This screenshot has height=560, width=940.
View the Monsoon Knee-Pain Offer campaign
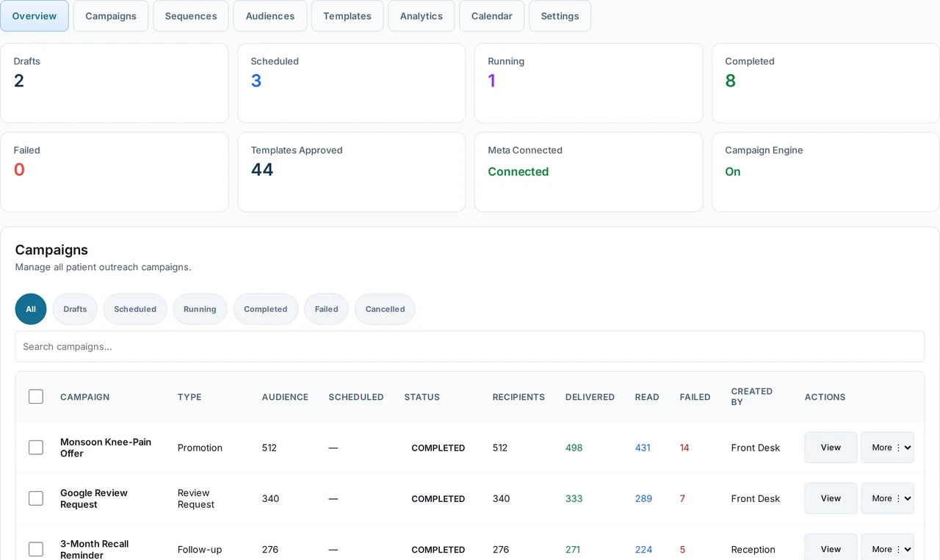[831, 448]
